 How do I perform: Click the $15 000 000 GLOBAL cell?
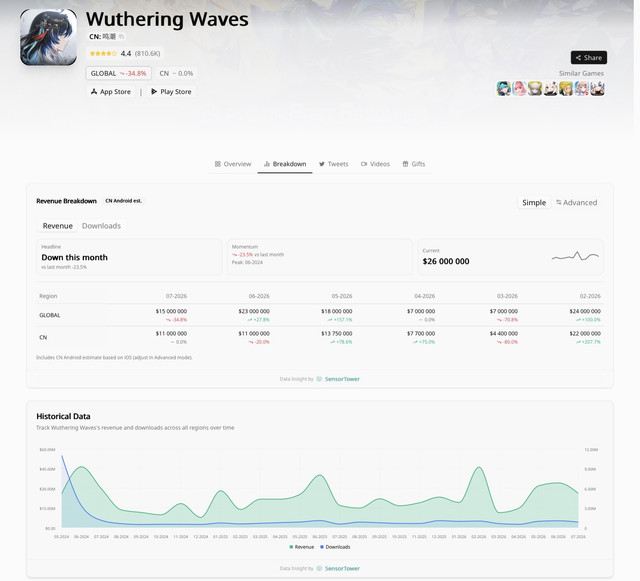(x=171, y=311)
